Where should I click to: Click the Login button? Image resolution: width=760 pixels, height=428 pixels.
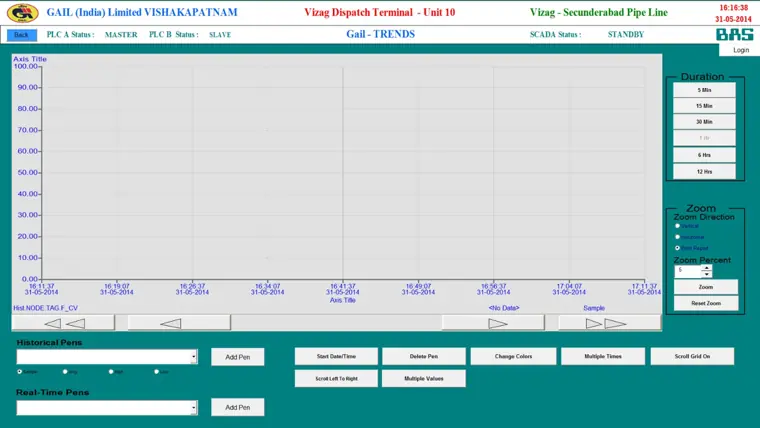[741, 50]
